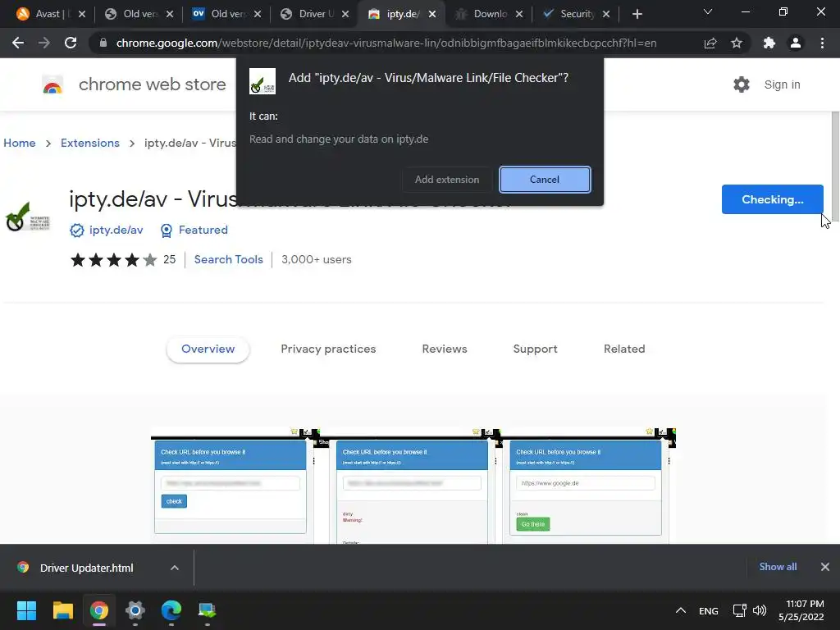
Task: Show hidden system tray icons
Action: 681,610
